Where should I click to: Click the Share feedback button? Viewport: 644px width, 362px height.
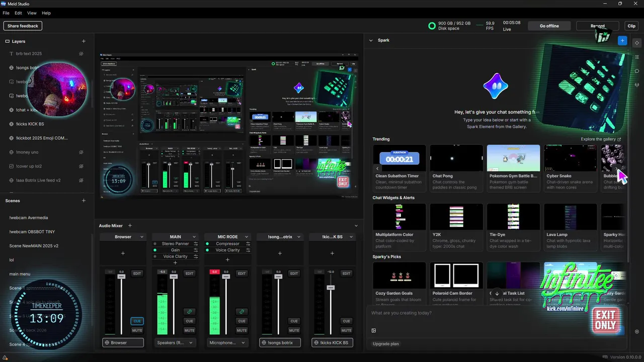point(23,26)
